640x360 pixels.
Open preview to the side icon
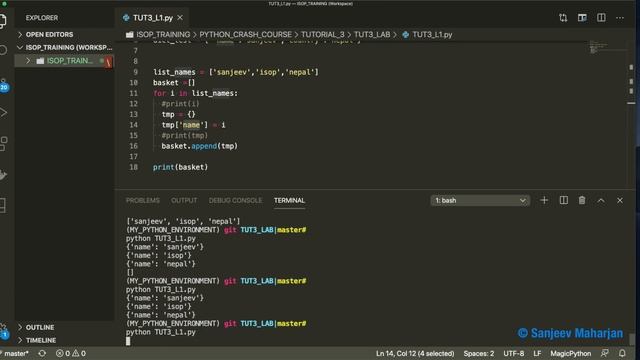pyautogui.click(x=582, y=18)
